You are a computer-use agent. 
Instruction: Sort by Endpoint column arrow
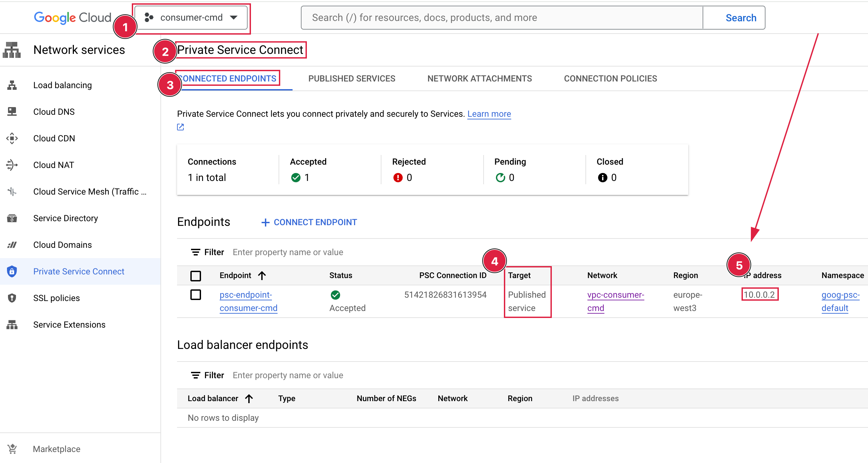click(262, 275)
